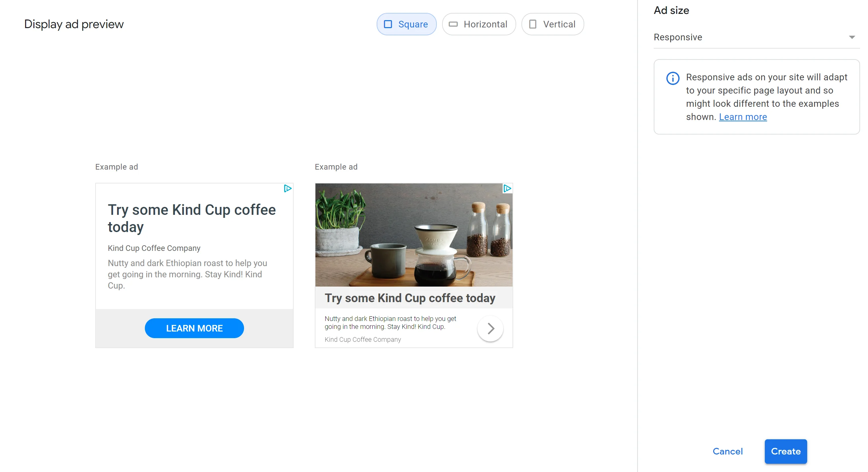Click the gray 'Kind Cup Coffee Company' text in the image ad
The image size is (868, 472).
(x=362, y=339)
